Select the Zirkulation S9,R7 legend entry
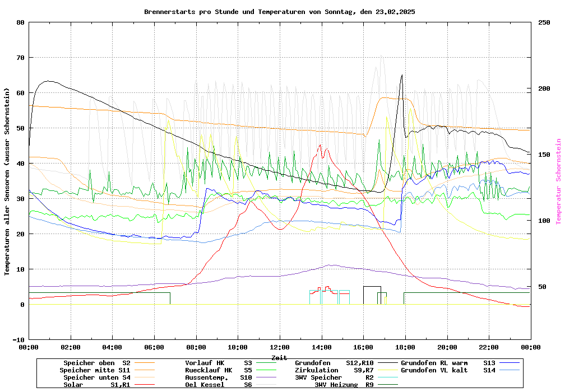Viewport: 574px width, 392px height. point(334,370)
